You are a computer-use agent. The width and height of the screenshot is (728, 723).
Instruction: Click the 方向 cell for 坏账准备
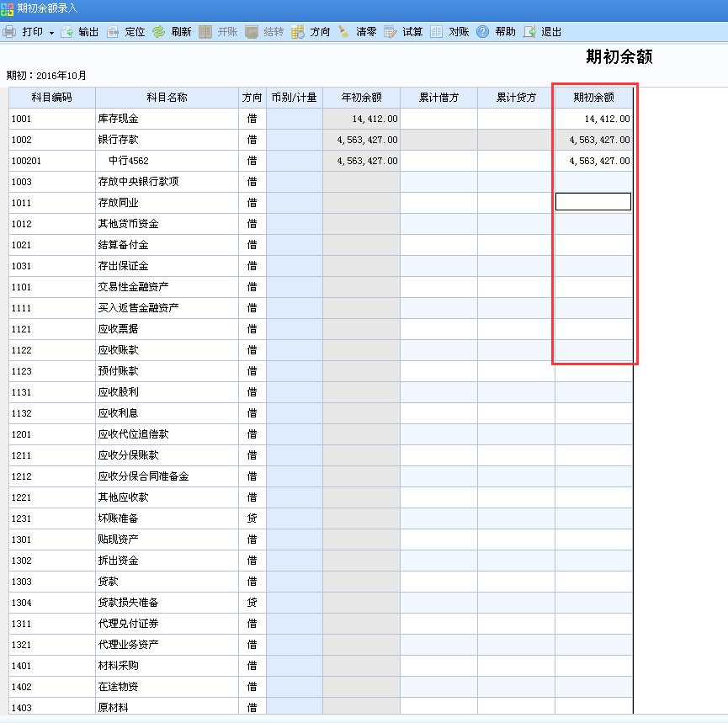pyautogui.click(x=252, y=518)
